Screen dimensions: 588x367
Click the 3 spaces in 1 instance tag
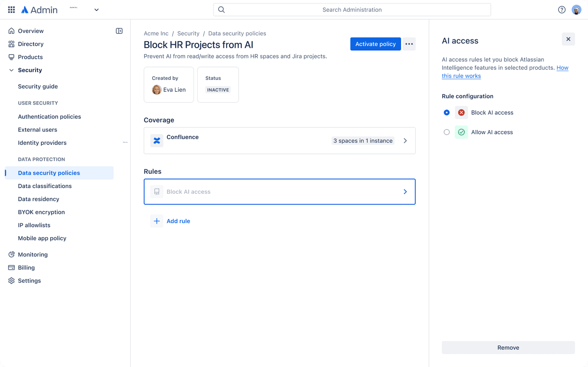point(363,141)
